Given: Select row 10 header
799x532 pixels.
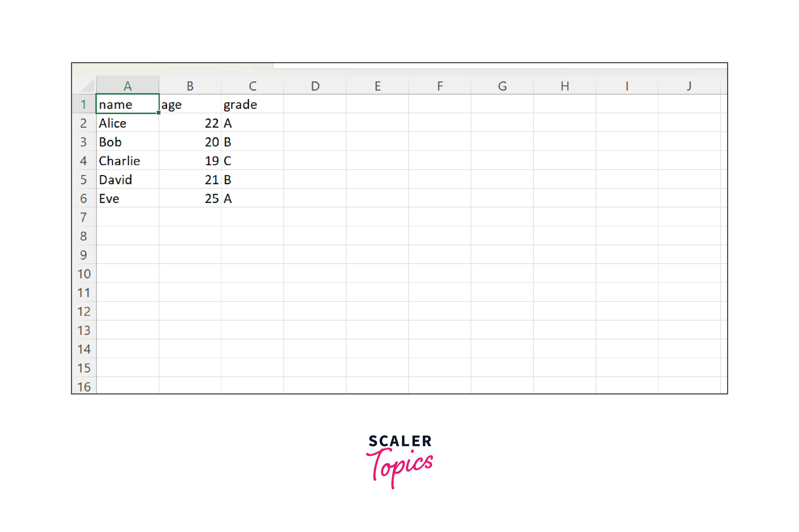Looking at the screenshot, I should (x=84, y=273).
